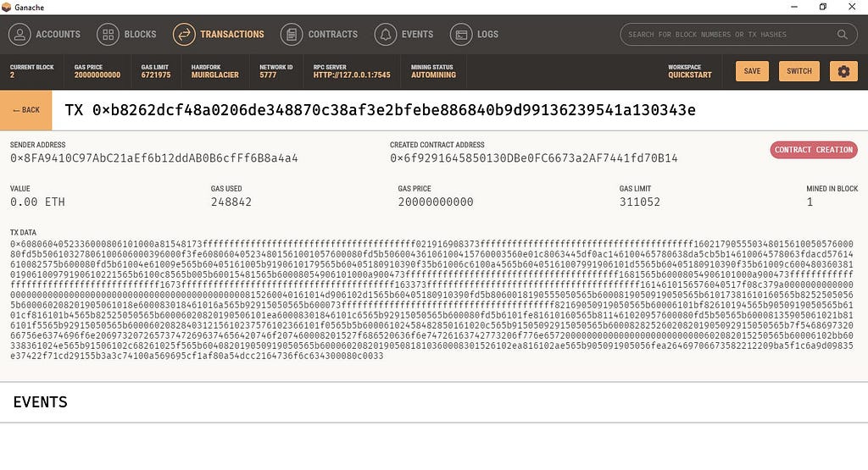Click created contract address 0x6f9291645850...

click(534, 158)
